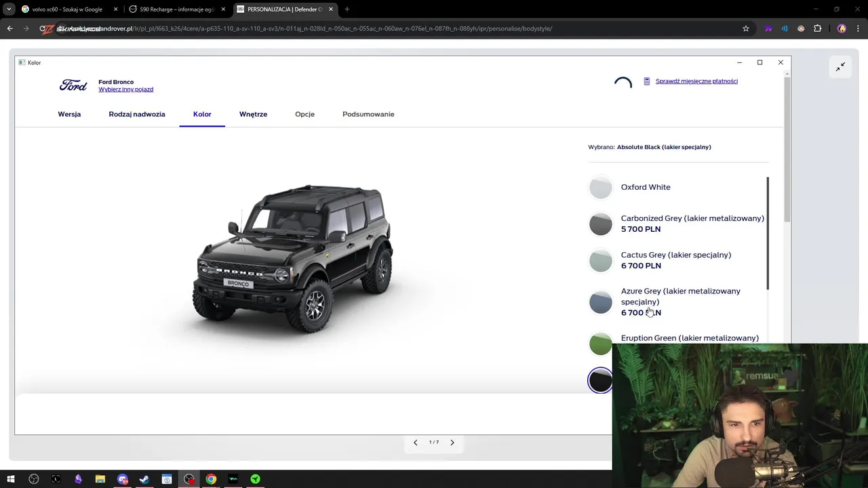Viewport: 868px width, 488px height.
Task: Click the monkey face extension icon
Action: click(801, 28)
